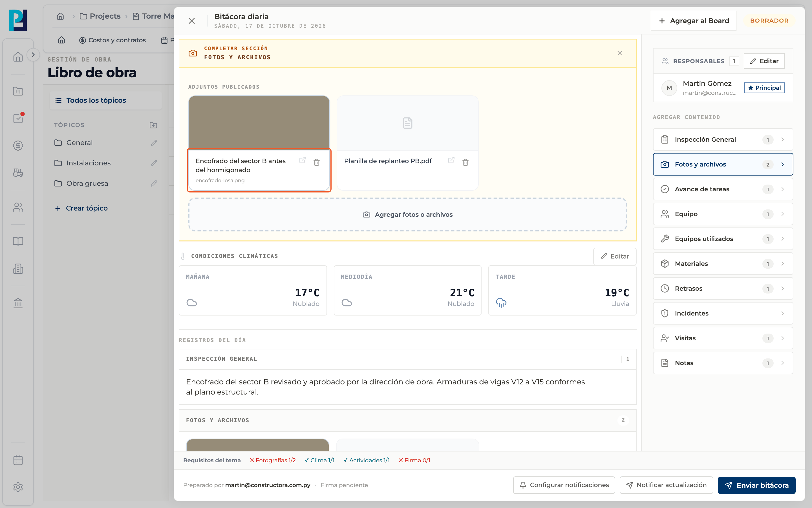Select Todos los tópicos item

106,100
